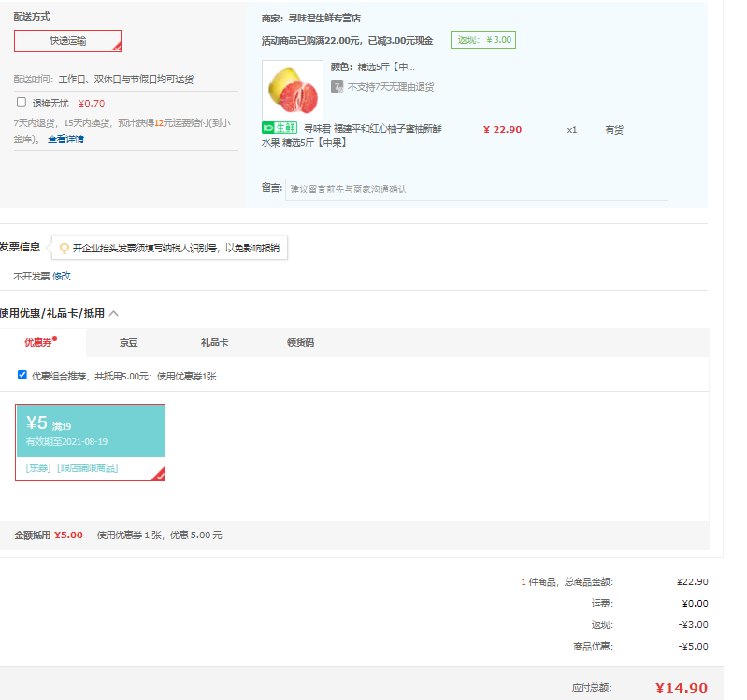Click the 有效期至2021-08-19 coupon expiry text
The width and height of the screenshot is (747, 700).
click(66, 442)
